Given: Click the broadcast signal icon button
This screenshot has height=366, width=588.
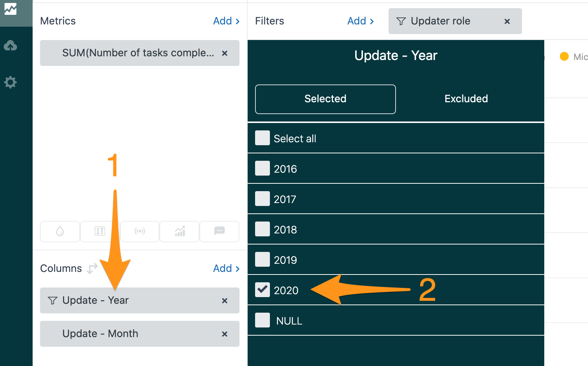Looking at the screenshot, I should (140, 232).
